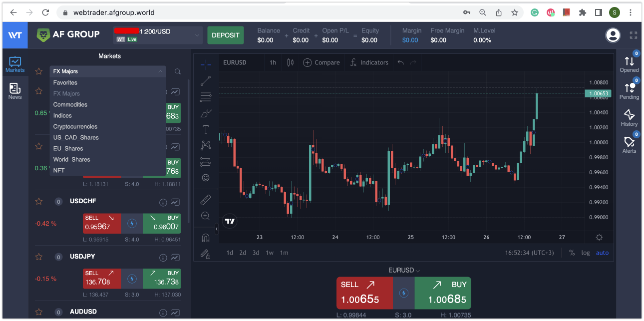Image resolution: width=644 pixels, height=321 pixels.
Task: Choose US_CAD_Shares from the market category list
Action: pyautogui.click(x=107, y=137)
